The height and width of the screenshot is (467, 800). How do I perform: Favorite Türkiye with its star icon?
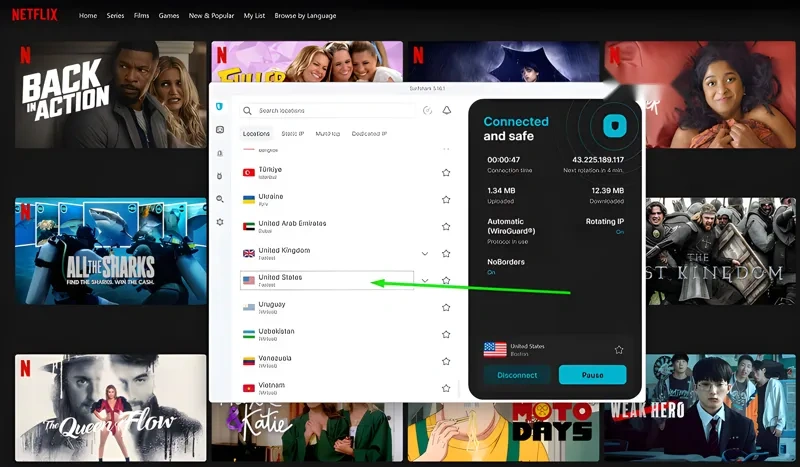[x=446, y=173]
